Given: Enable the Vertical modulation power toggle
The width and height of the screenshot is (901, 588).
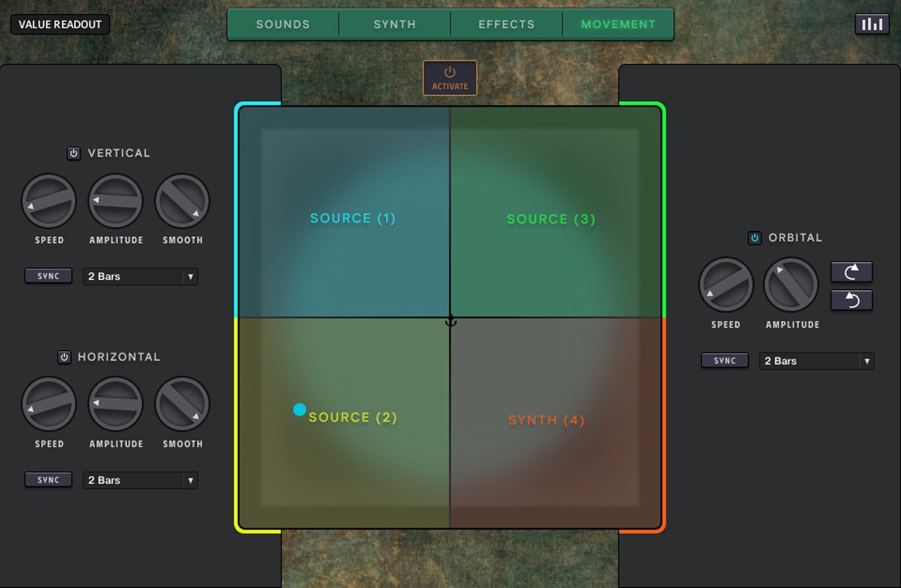Looking at the screenshot, I should 73,153.
